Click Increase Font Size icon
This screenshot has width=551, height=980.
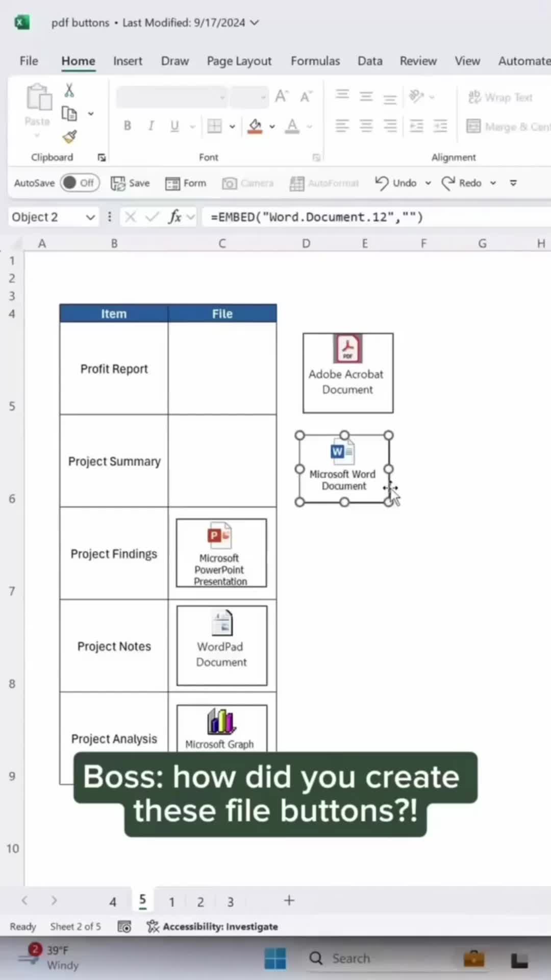point(281,96)
